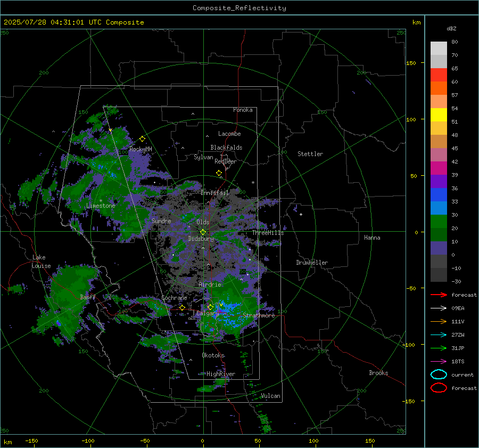This screenshot has height=448, width=479.
Task: Click the cyan 'current' ellipse legend icon
Action: [439, 374]
